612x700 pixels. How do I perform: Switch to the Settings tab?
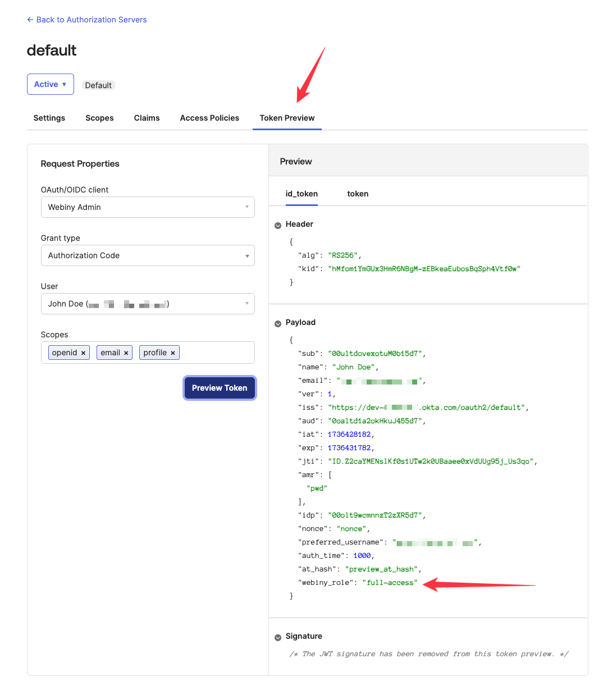click(49, 118)
